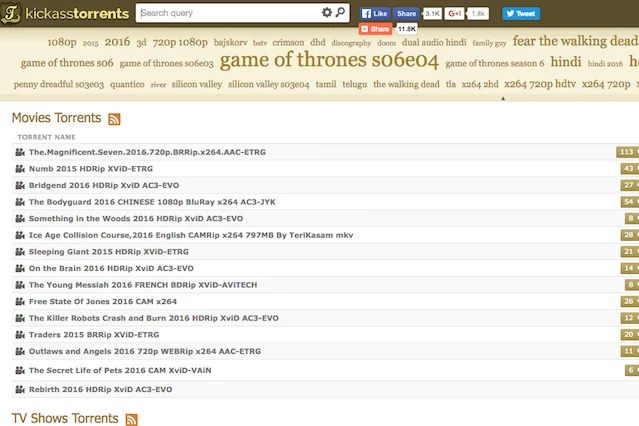The width and height of the screenshot is (639, 426).
Task: Open Rebirth 2016 HDRip torrent
Action: 100,390
